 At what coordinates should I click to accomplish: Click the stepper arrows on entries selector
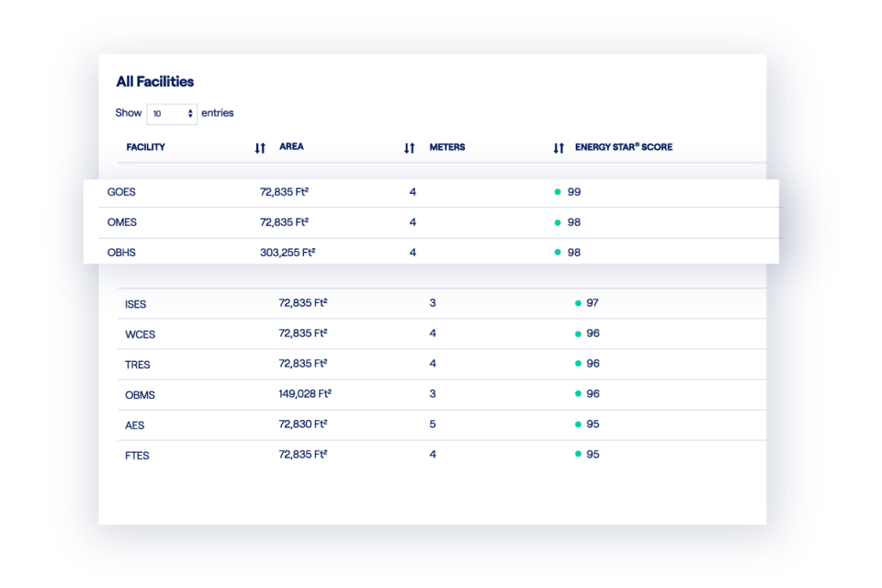190,113
